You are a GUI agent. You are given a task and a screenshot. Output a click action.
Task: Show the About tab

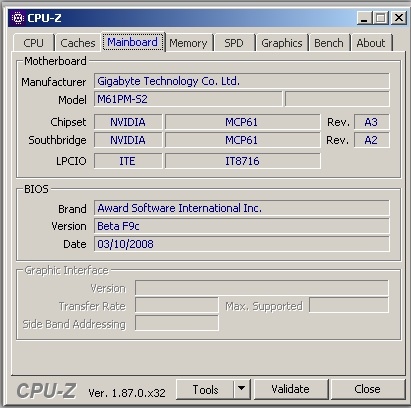point(371,43)
